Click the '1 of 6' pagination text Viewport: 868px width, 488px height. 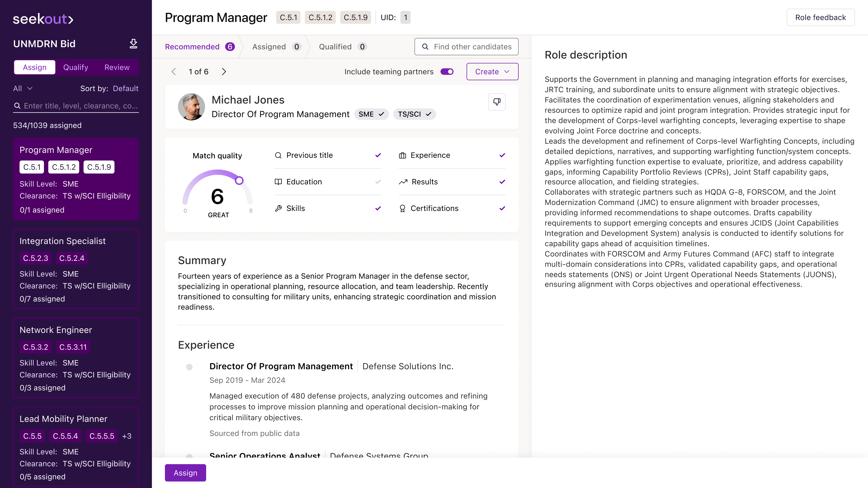[199, 72]
